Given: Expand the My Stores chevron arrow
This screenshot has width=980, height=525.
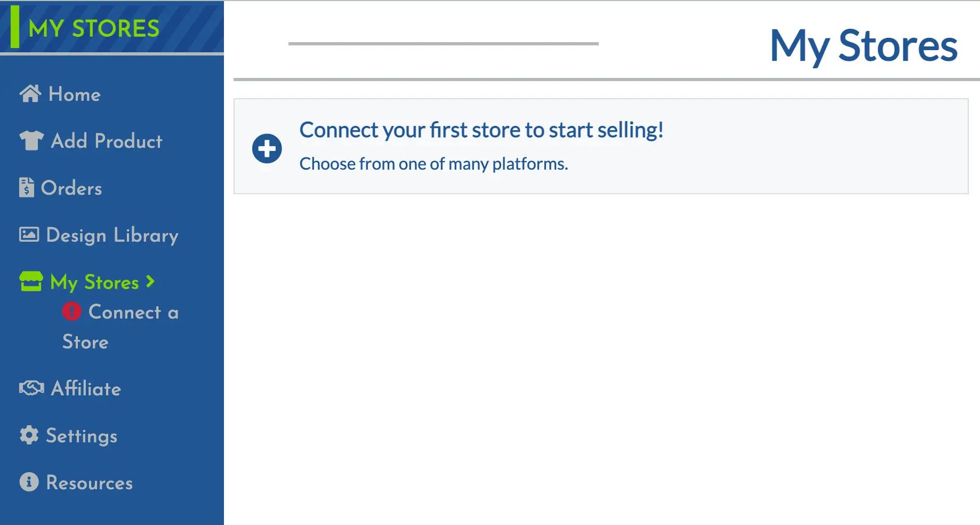Looking at the screenshot, I should 151,281.
